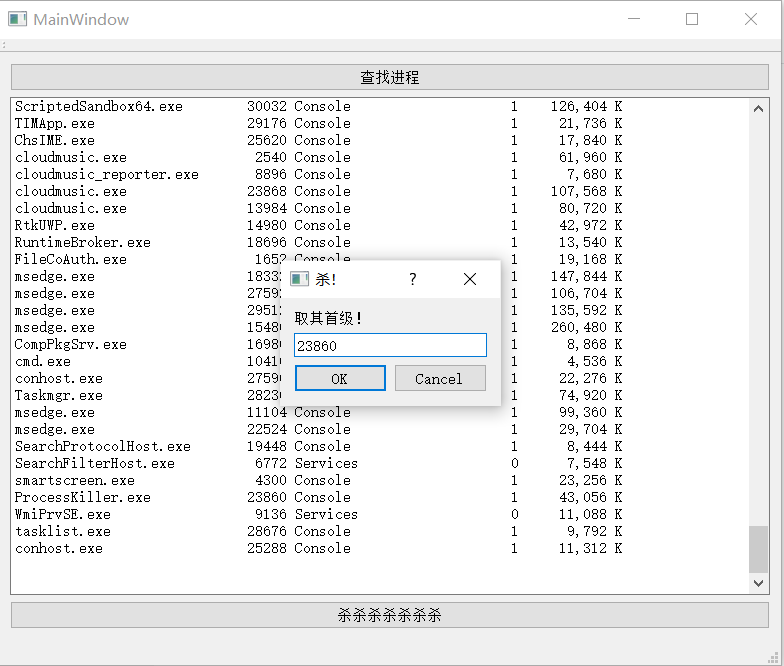
Task: Focus the PID input field showing 23860
Action: pyautogui.click(x=390, y=345)
